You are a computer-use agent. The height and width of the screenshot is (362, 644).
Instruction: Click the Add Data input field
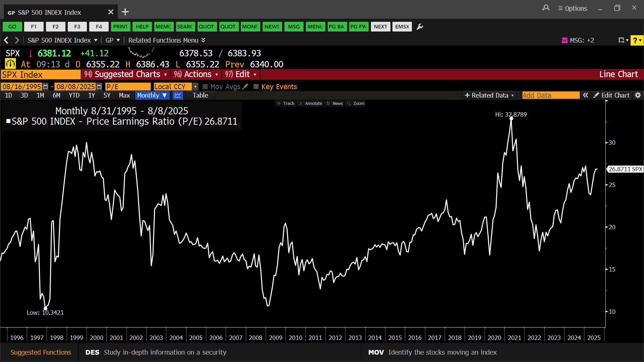[550, 95]
